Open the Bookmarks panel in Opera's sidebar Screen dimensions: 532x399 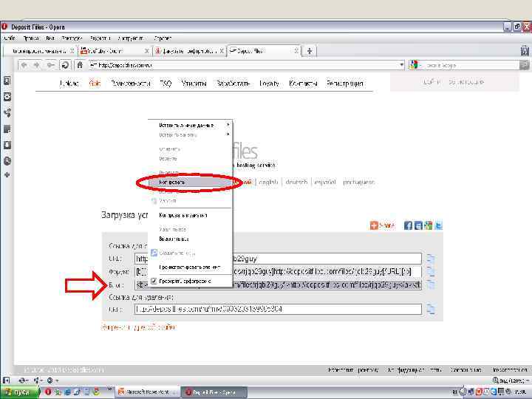7,81
